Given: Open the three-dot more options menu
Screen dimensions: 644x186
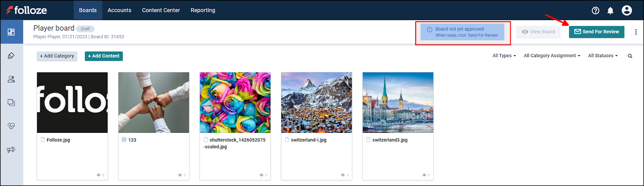Looking at the screenshot, I should pos(636,32).
